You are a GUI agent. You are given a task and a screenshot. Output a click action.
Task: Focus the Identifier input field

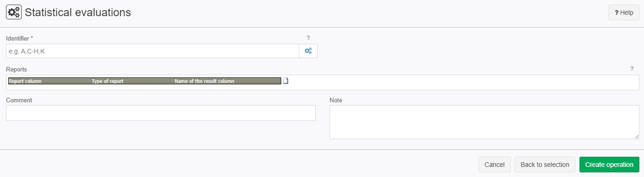(x=153, y=51)
